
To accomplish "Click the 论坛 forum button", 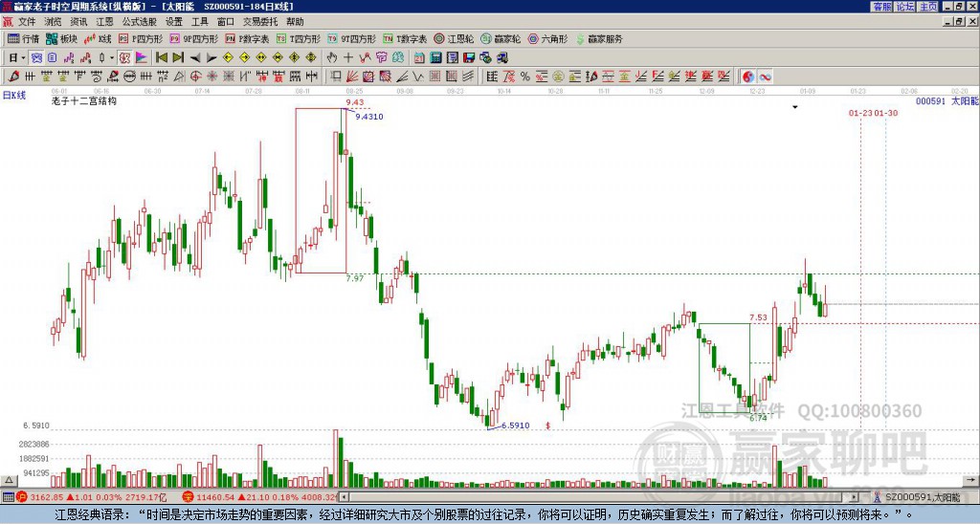I will click(x=905, y=7).
